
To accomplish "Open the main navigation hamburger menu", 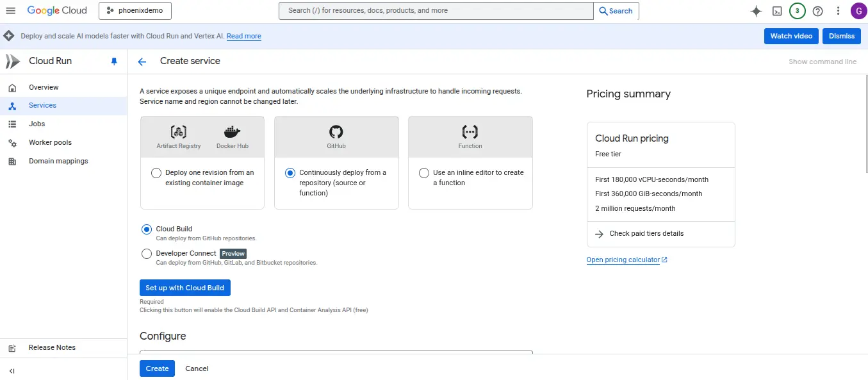I will (x=10, y=11).
